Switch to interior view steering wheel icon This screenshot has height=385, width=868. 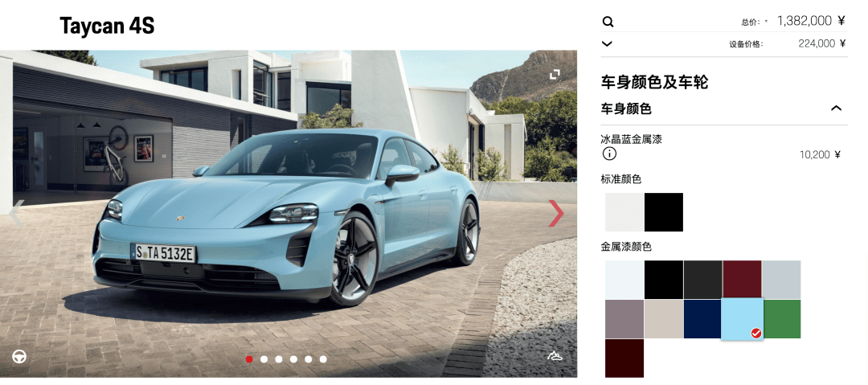tap(19, 357)
